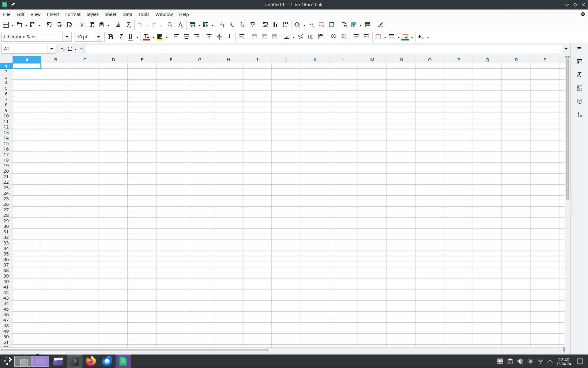The width and height of the screenshot is (588, 368).
Task: Click the Show Draw Functions icon
Action: 380,25
